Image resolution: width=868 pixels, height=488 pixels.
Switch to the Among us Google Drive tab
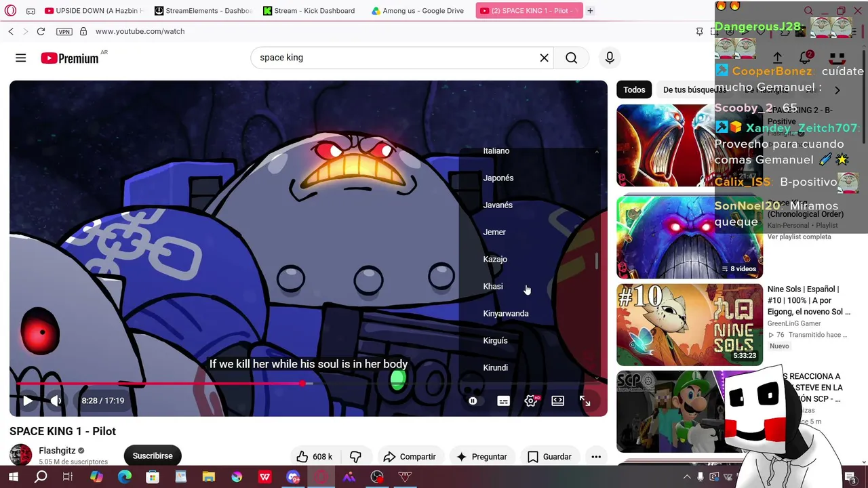tap(420, 11)
